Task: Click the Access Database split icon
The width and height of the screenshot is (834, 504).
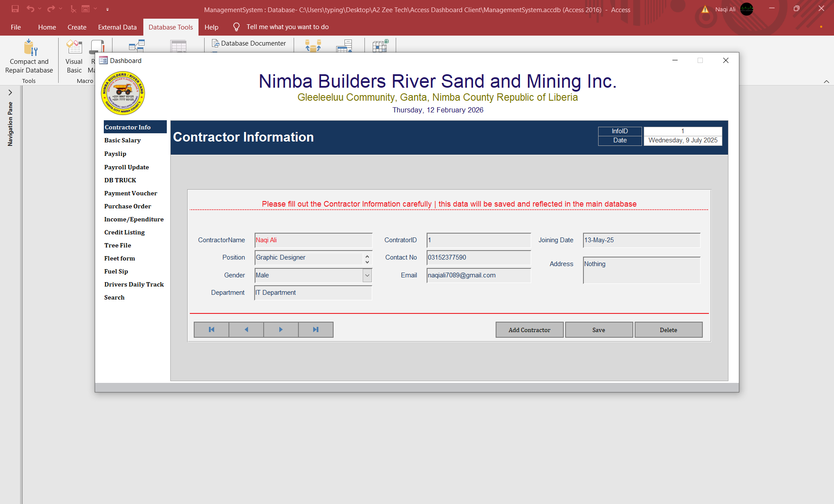Action: tap(313, 46)
